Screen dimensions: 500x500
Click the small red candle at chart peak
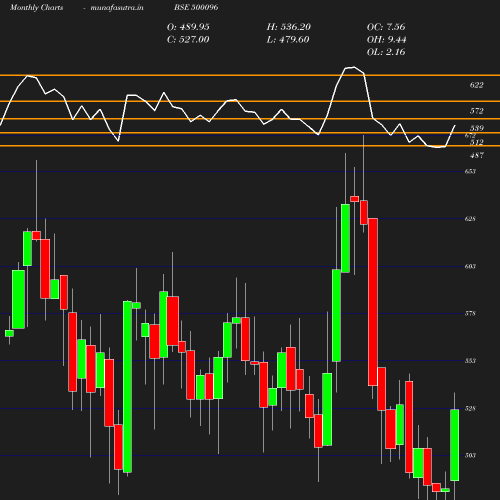coord(355,199)
